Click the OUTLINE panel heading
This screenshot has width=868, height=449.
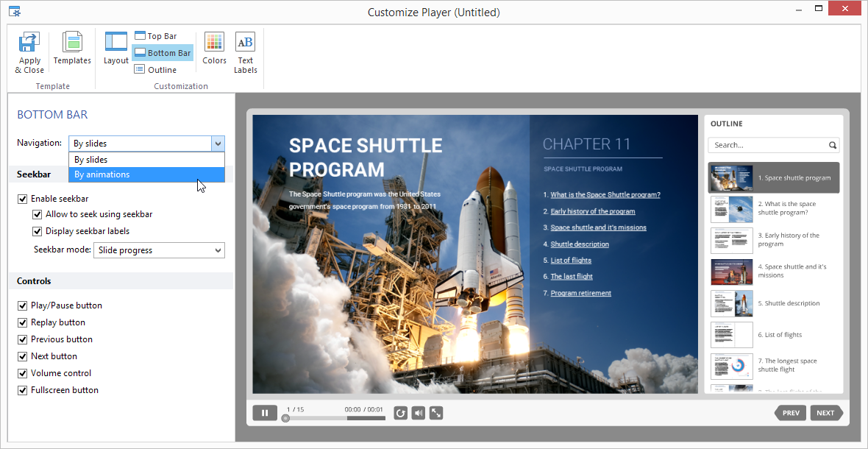(726, 124)
